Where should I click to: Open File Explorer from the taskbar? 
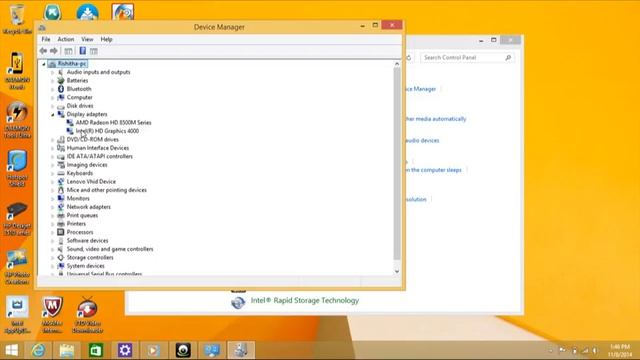pyautogui.click(x=67, y=350)
